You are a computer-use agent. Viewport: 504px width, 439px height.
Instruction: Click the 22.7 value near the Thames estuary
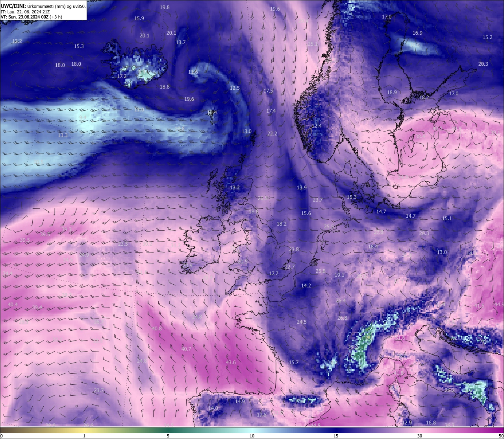click(x=289, y=267)
